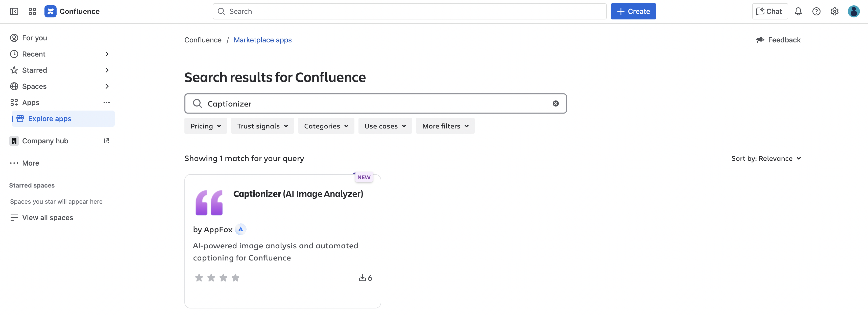Clear the Captionizer search text
Screen dimensions: 868x315
555,104
